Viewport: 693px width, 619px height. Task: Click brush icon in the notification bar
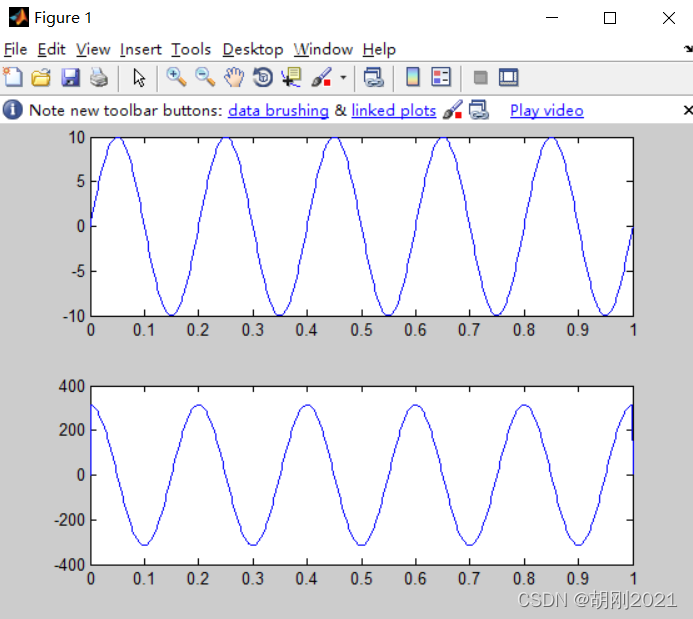[453, 110]
